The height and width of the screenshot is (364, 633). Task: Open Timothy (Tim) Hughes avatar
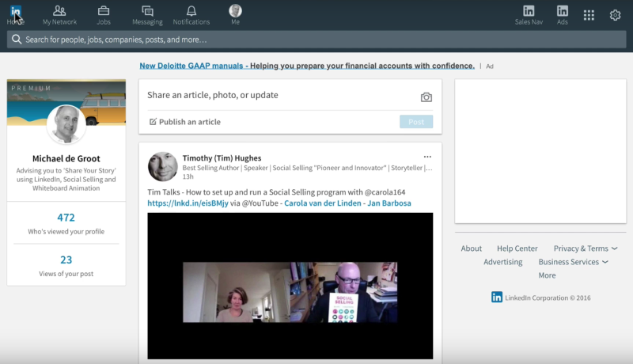click(163, 166)
